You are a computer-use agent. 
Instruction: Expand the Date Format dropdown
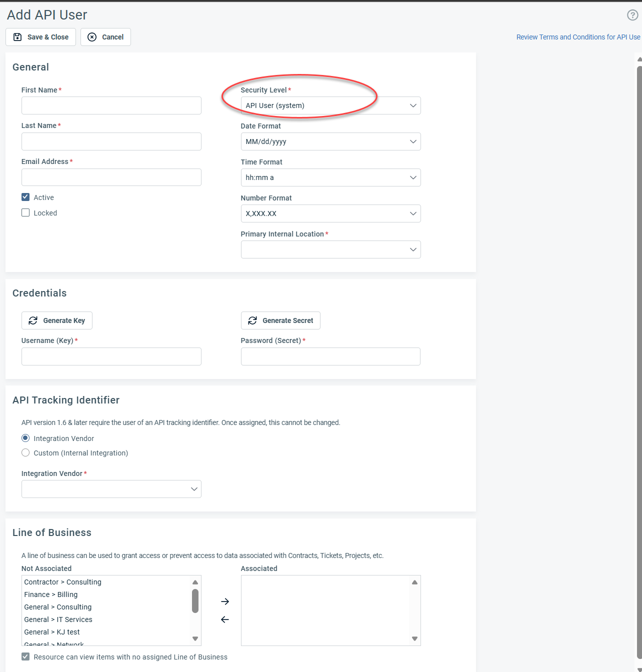330,141
